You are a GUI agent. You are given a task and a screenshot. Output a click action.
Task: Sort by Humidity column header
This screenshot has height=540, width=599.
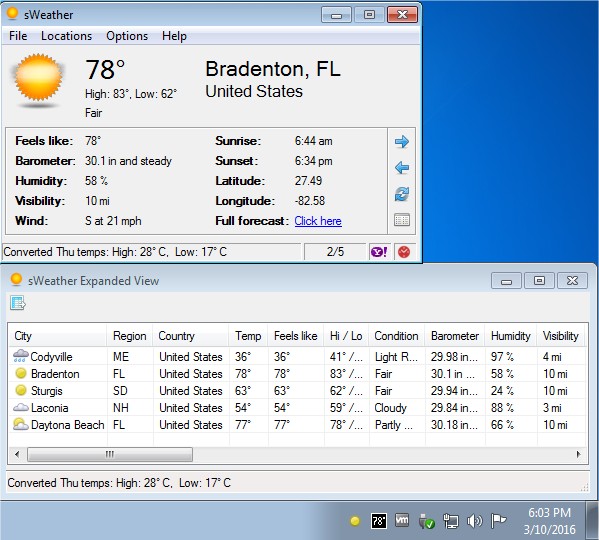pos(511,336)
